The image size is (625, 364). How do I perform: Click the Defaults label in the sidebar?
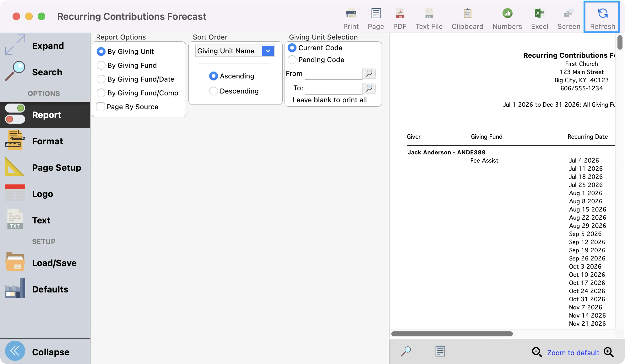coord(50,289)
